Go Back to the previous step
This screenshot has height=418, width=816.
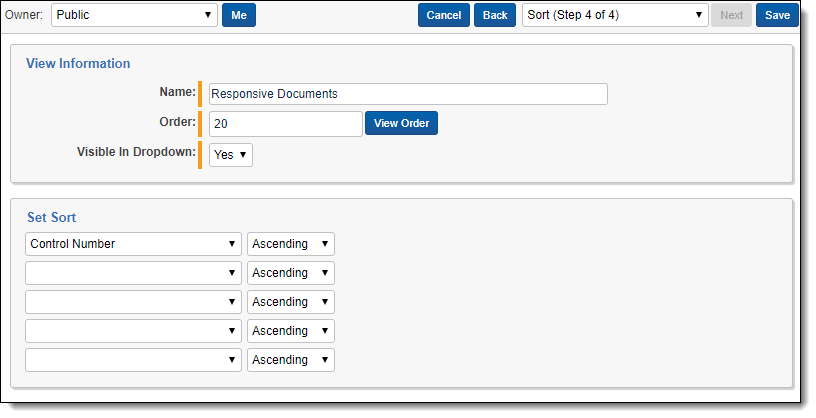click(494, 15)
